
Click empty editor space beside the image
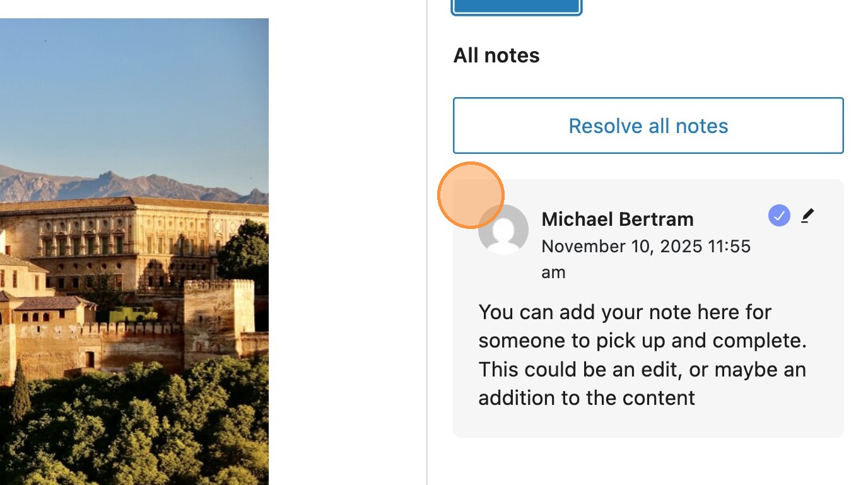click(347, 252)
